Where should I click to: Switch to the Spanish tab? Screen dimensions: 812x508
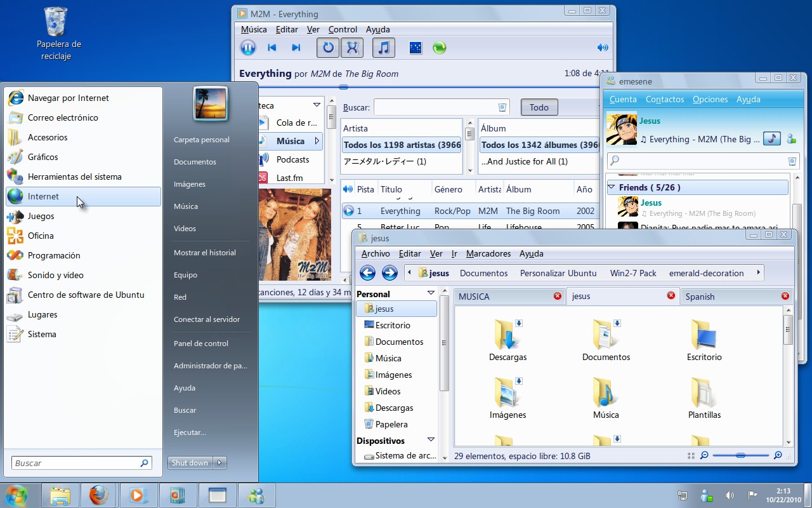coord(737,296)
